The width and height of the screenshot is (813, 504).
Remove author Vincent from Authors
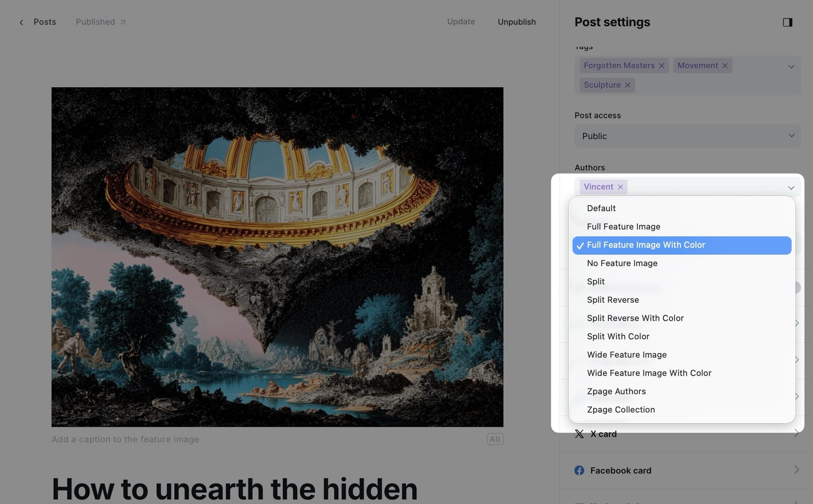point(620,187)
